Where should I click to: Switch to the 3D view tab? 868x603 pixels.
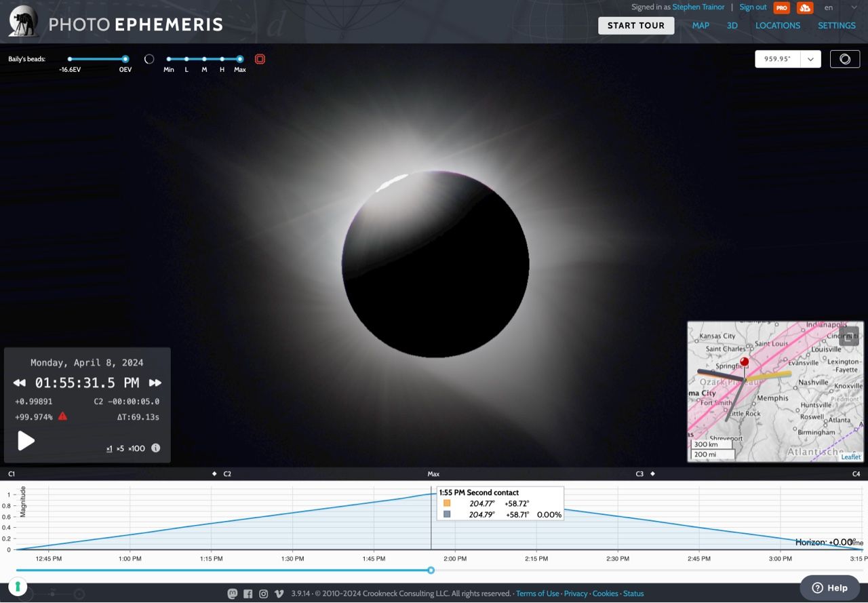(x=732, y=26)
